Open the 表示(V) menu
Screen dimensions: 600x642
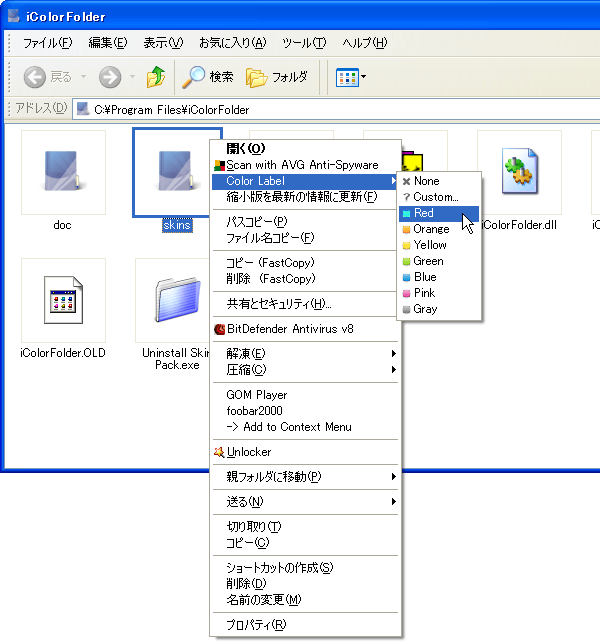tap(163, 43)
